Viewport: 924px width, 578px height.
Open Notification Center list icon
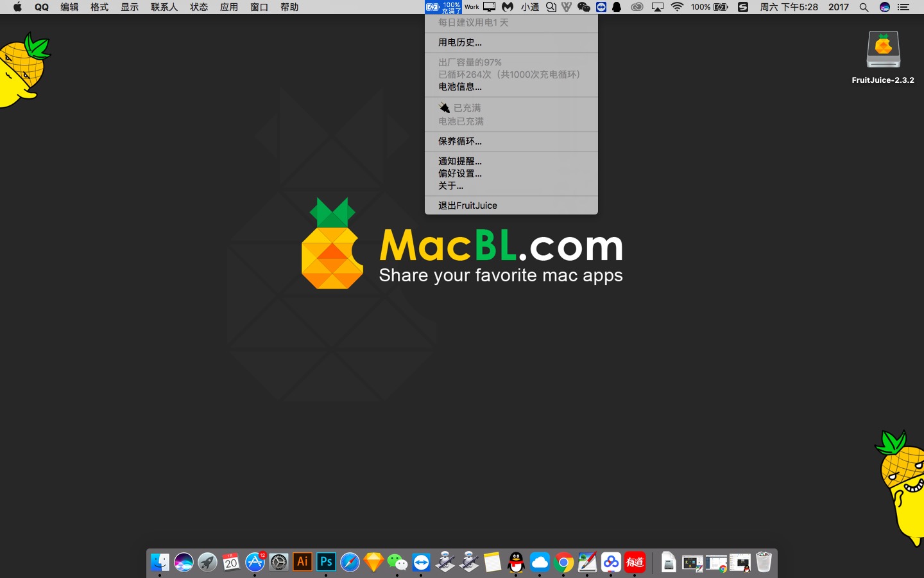pos(903,7)
